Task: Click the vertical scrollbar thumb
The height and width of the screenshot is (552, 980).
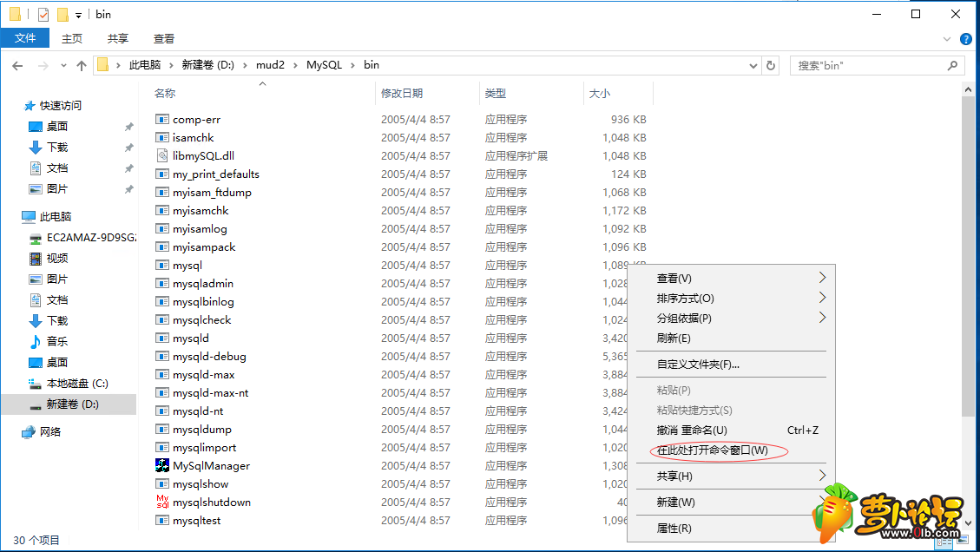Action: [968, 256]
